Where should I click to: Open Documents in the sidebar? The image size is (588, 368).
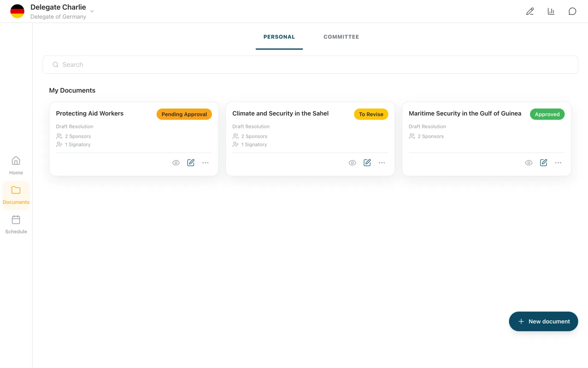pos(16,195)
